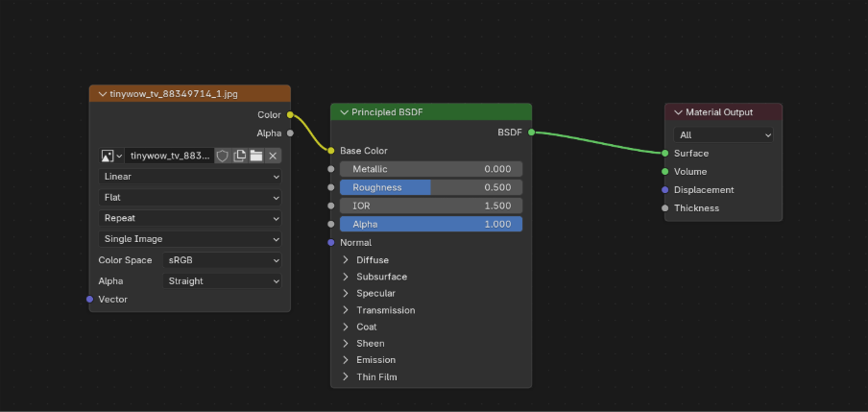Click the Roughness slider
Image resolution: width=868 pixels, height=412 pixels.
click(x=430, y=187)
